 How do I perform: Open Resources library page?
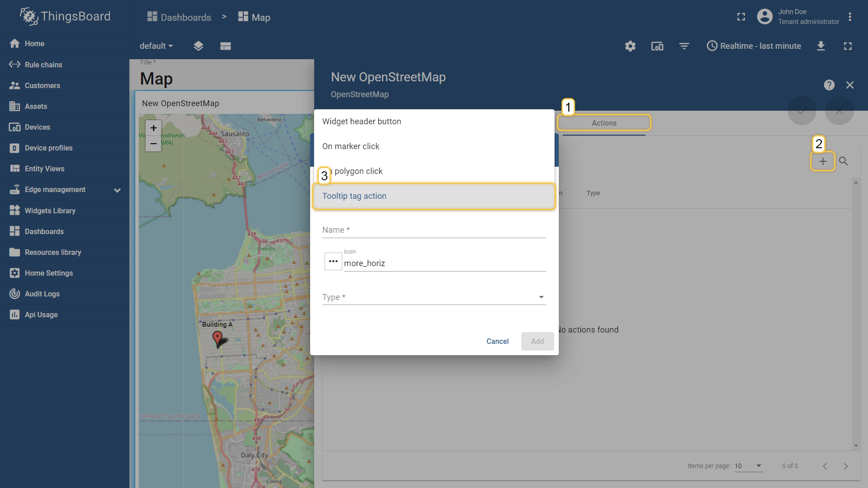tap(64, 252)
